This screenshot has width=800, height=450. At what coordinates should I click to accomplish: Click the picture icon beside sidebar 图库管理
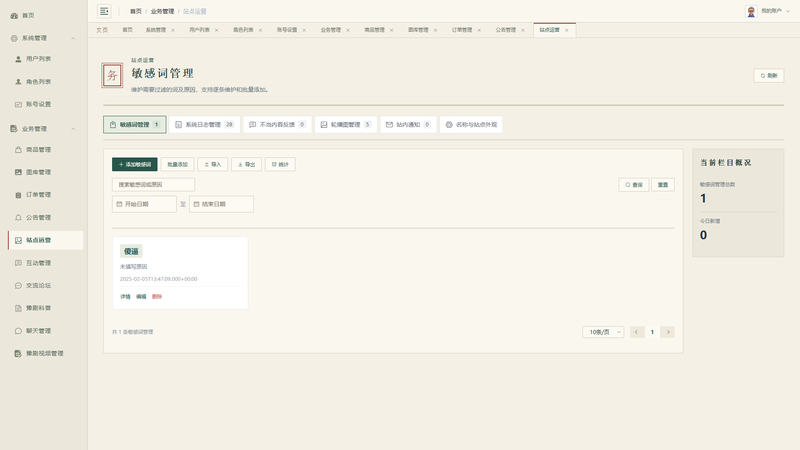(x=18, y=172)
